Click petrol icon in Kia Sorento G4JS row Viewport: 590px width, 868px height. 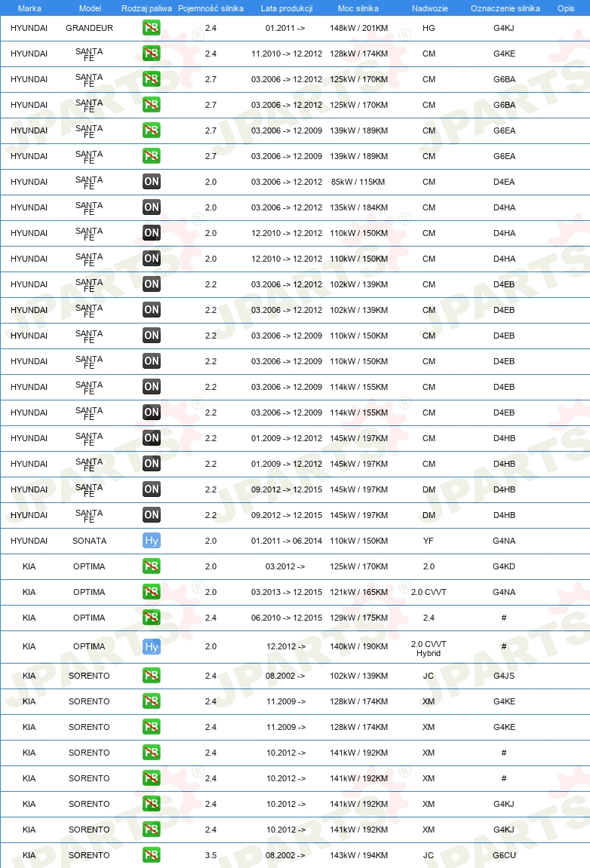[x=151, y=676]
